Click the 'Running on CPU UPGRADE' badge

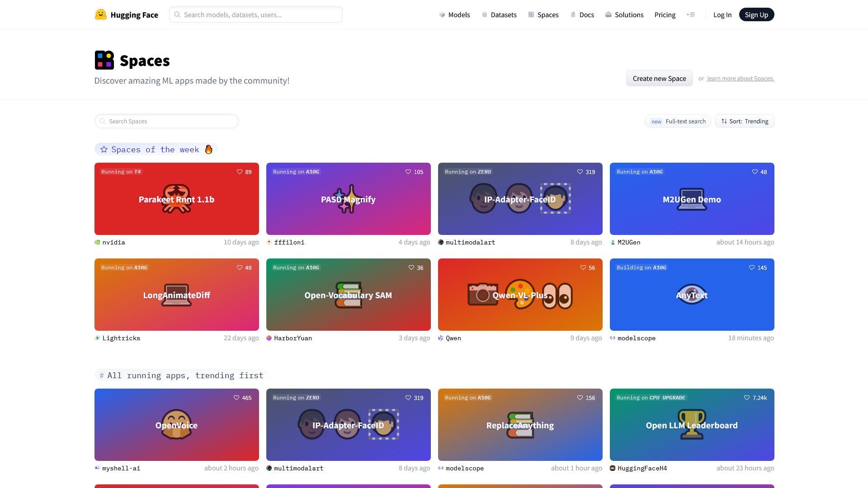pos(651,398)
